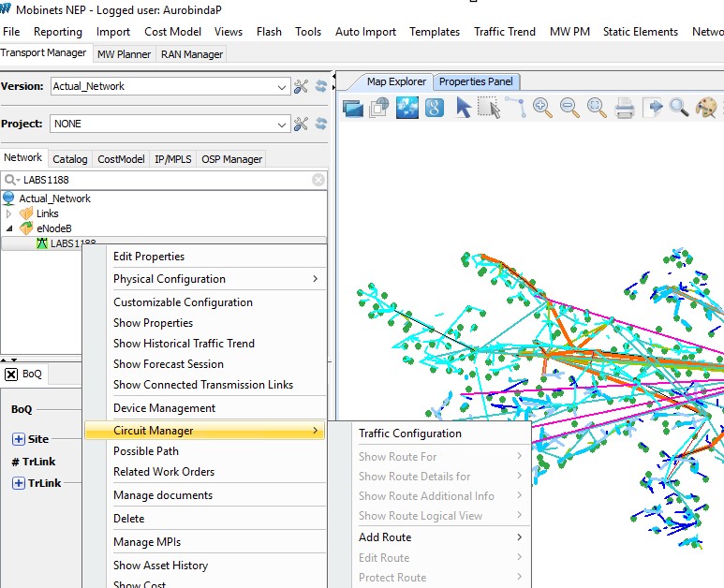The width and height of the screenshot is (724, 588).
Task: Collapse the eNodeB tree node
Action: click(x=9, y=228)
